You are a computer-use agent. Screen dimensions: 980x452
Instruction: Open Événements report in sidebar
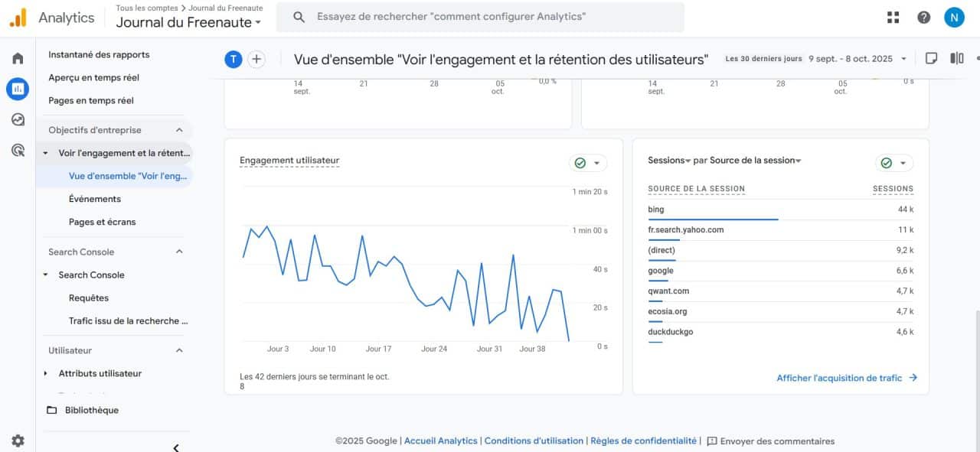click(x=95, y=199)
